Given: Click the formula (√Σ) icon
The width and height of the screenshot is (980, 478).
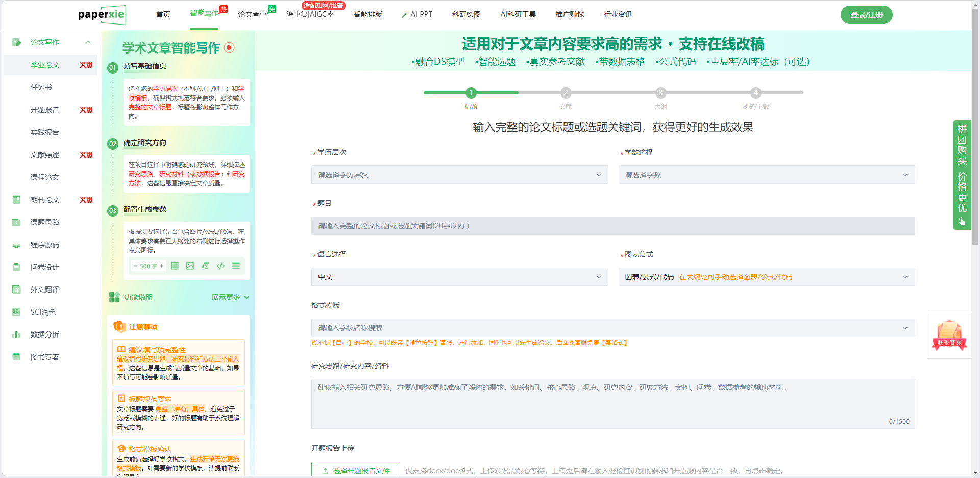Looking at the screenshot, I should (x=205, y=266).
